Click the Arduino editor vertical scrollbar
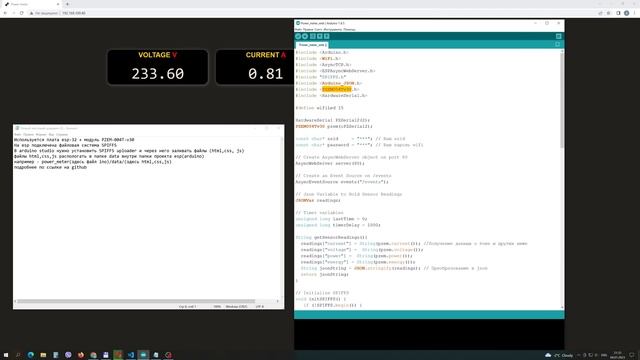This screenshot has height=360, width=640. pos(562,100)
